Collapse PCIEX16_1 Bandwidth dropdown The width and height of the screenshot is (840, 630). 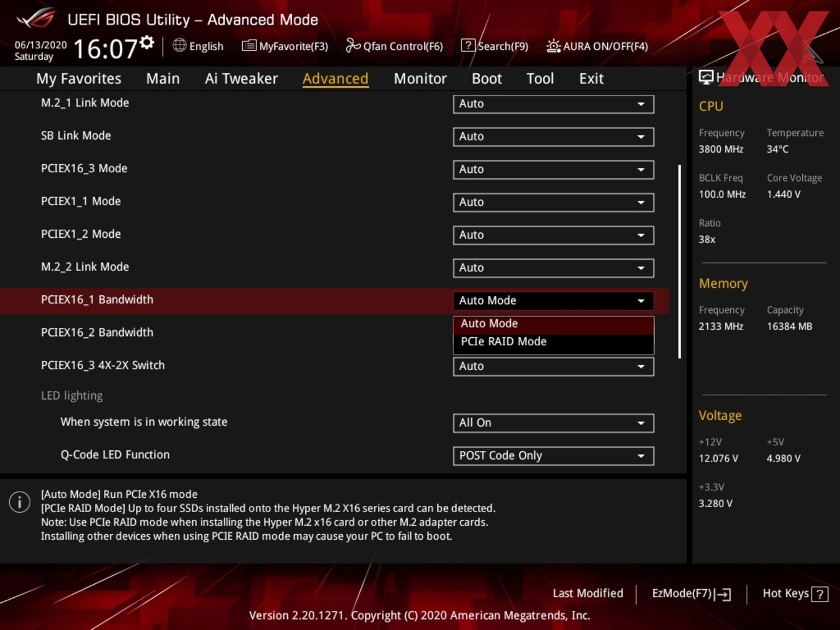point(553,300)
